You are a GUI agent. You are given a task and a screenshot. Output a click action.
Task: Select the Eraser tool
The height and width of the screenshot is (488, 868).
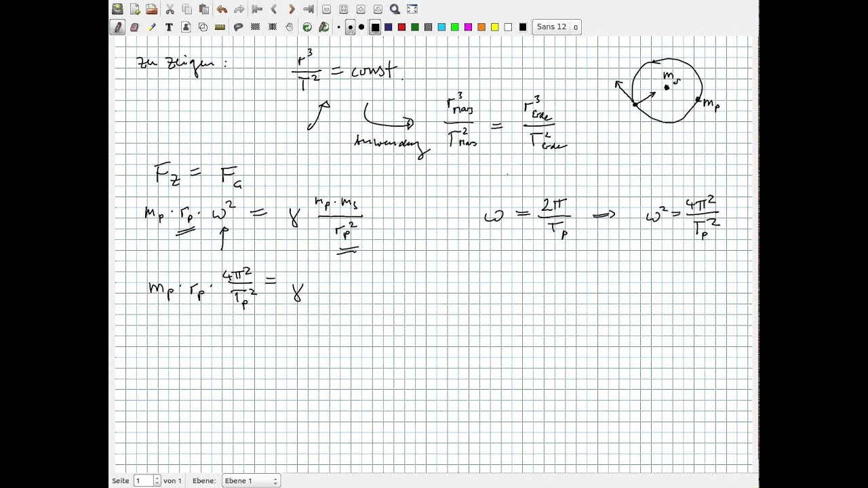click(134, 27)
